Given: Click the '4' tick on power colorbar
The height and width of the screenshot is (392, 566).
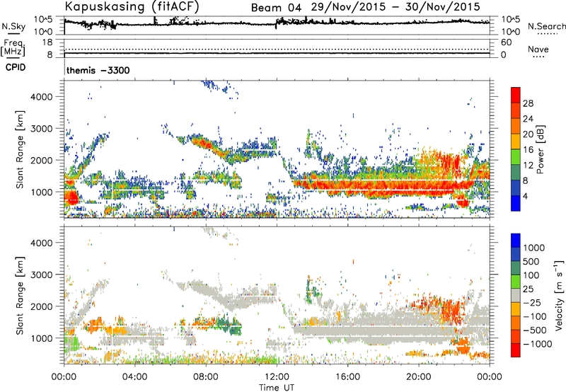Looking at the screenshot, I should 525,196.
